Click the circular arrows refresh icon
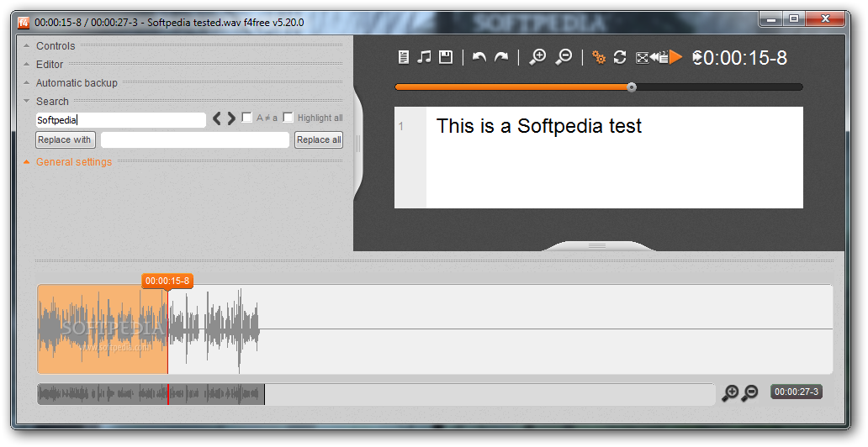Viewport: 868px width, 447px height. 620,57
